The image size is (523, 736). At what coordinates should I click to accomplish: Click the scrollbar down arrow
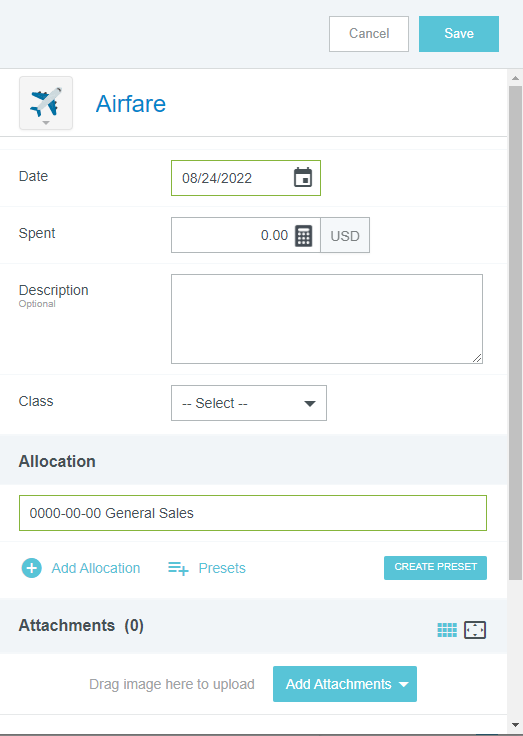pos(515,724)
